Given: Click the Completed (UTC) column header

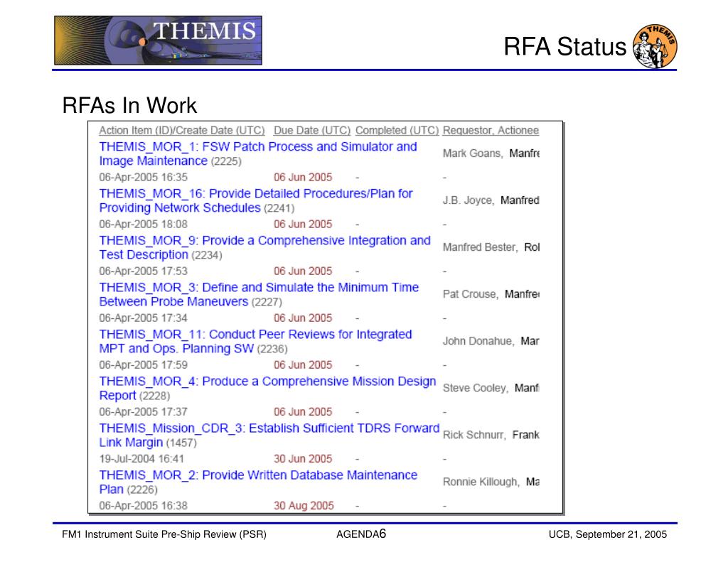Looking at the screenshot, I should 397,131.
